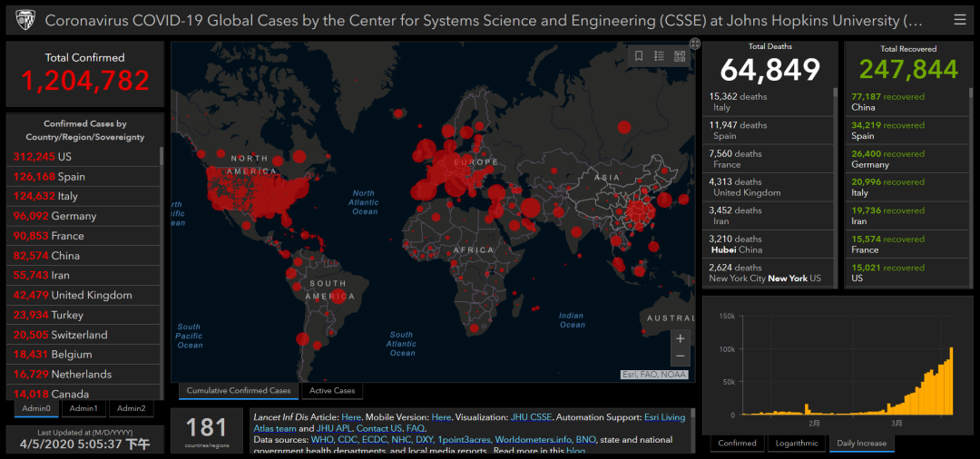Open the BNO data source link
This screenshot has width=980, height=459.
tap(585, 440)
